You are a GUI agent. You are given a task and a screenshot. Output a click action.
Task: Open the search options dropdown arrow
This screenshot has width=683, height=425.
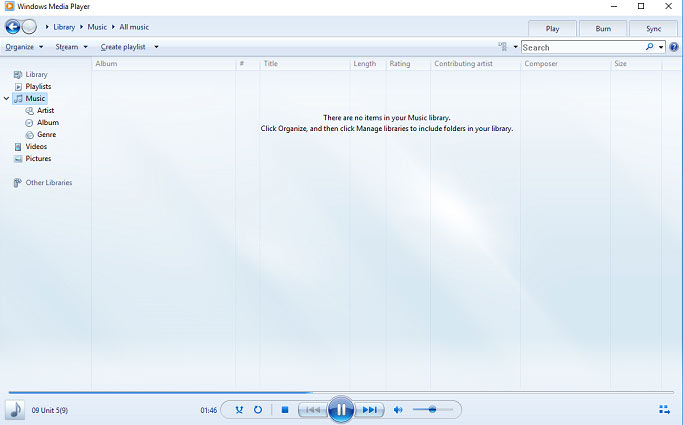coord(661,47)
